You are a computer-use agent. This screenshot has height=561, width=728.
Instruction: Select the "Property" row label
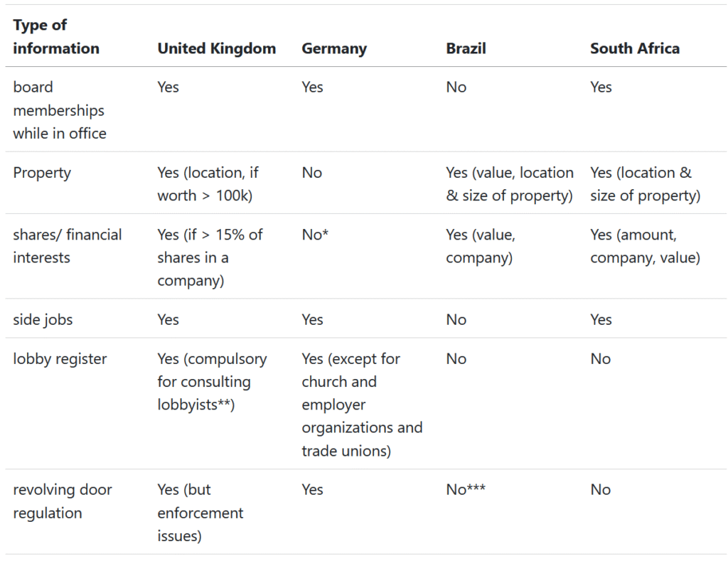click(x=42, y=173)
